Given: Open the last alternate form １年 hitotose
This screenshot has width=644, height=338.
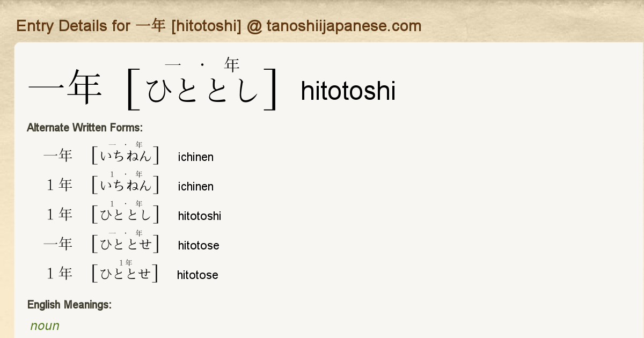Looking at the screenshot, I should coord(58,274).
